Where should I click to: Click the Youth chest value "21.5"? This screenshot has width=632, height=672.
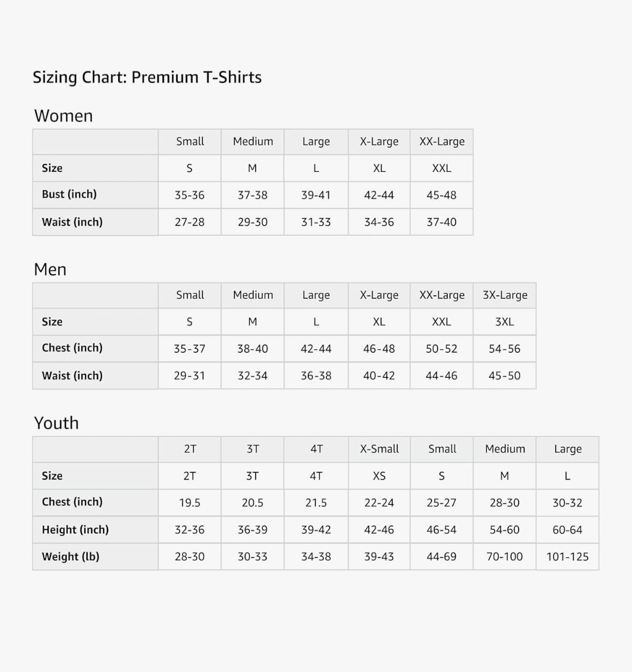(316, 503)
